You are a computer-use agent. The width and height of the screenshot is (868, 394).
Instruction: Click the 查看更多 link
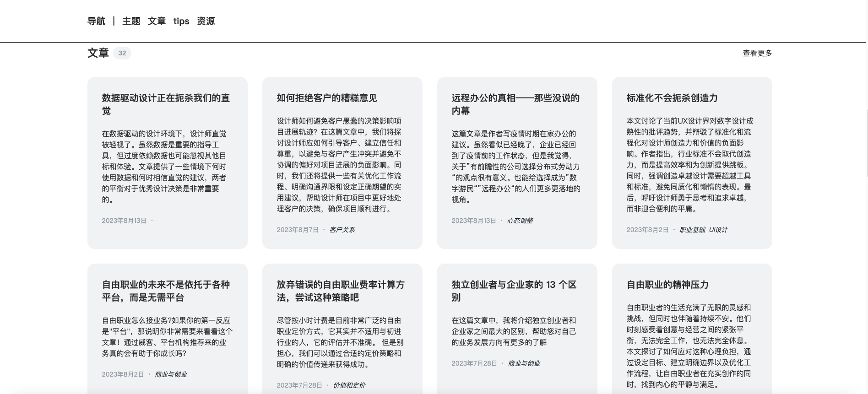[x=757, y=53]
